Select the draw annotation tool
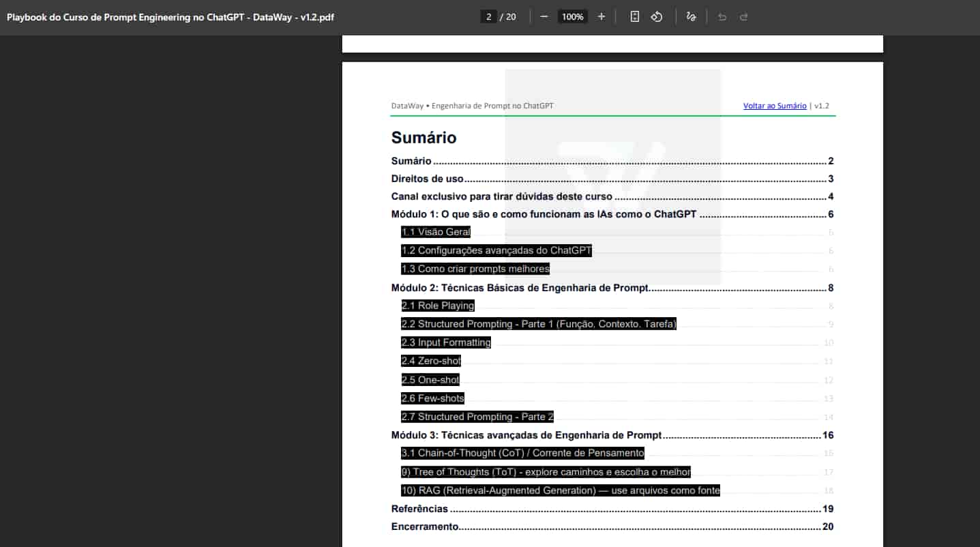Viewport: 980px width, 547px height. (691, 17)
